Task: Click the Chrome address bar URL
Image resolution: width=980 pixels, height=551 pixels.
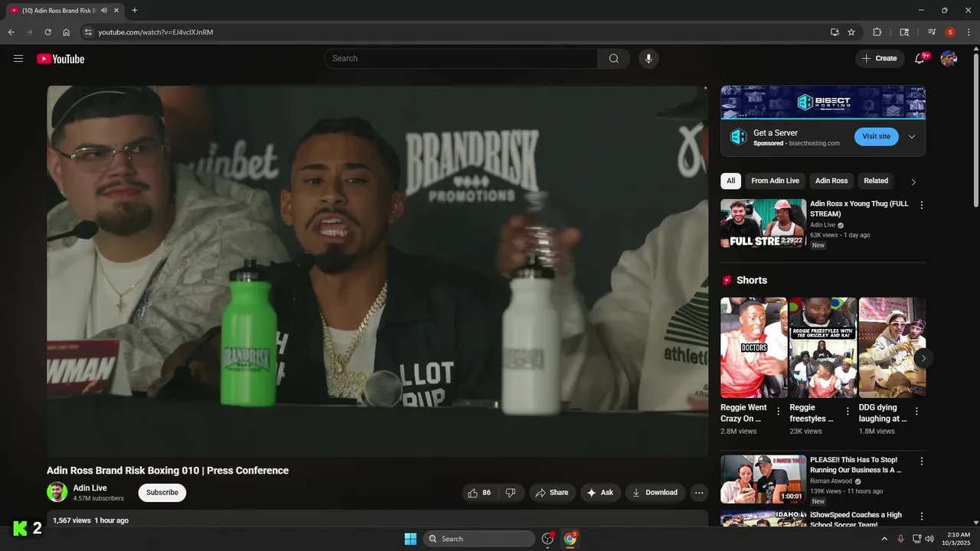Action: click(155, 32)
